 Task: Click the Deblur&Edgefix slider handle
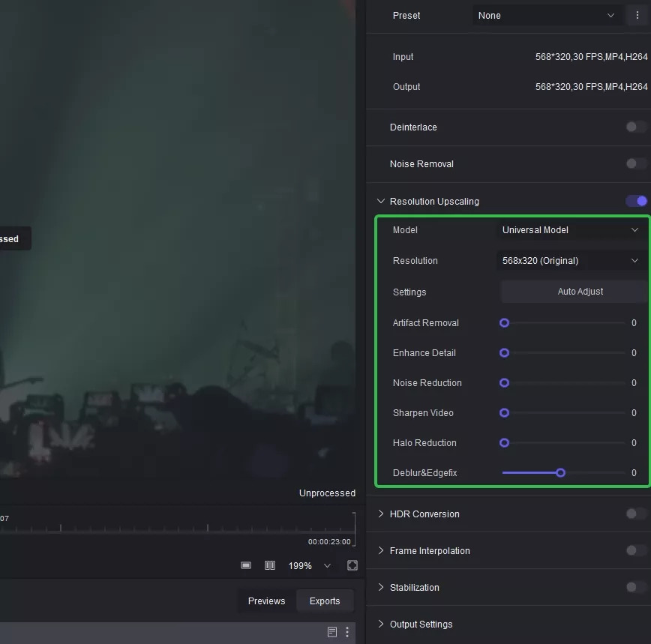560,473
